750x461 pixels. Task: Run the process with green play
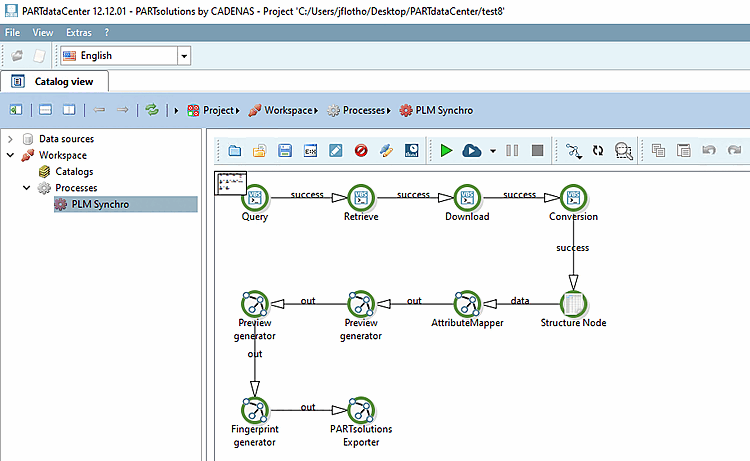(446, 151)
